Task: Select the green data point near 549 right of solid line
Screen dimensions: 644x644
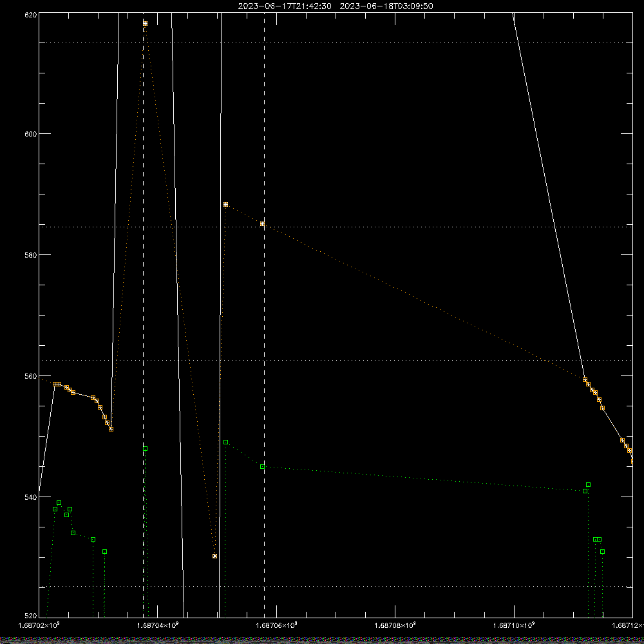Action: tap(225, 442)
